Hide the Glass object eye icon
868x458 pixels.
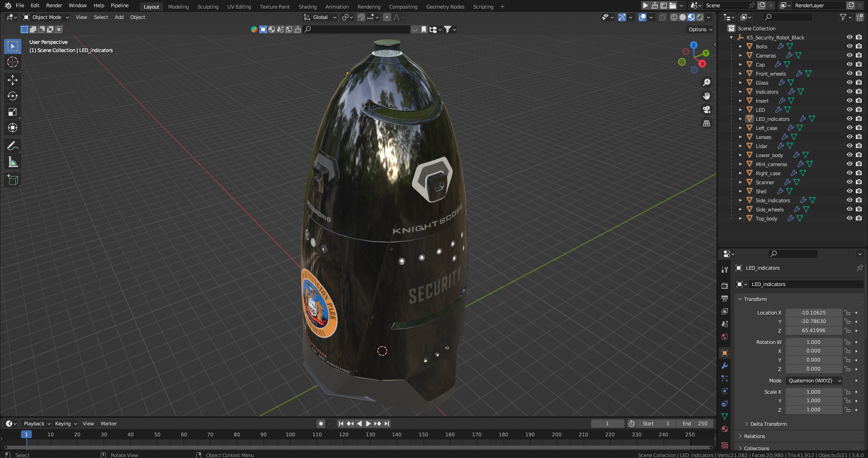point(849,82)
